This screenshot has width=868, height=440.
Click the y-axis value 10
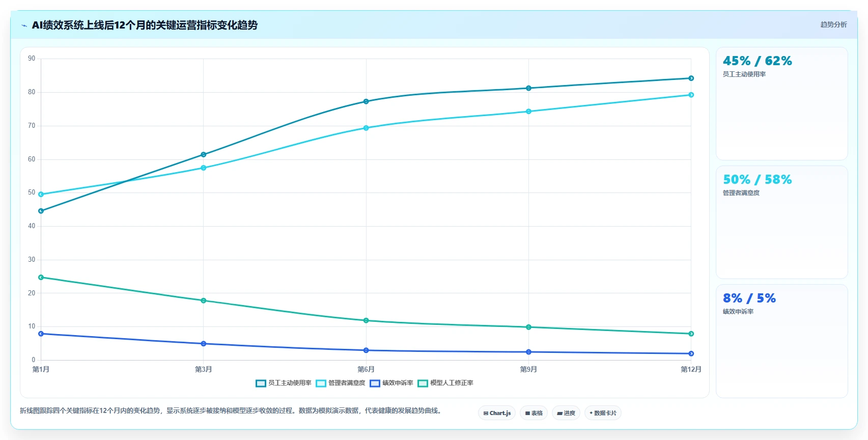tap(32, 326)
